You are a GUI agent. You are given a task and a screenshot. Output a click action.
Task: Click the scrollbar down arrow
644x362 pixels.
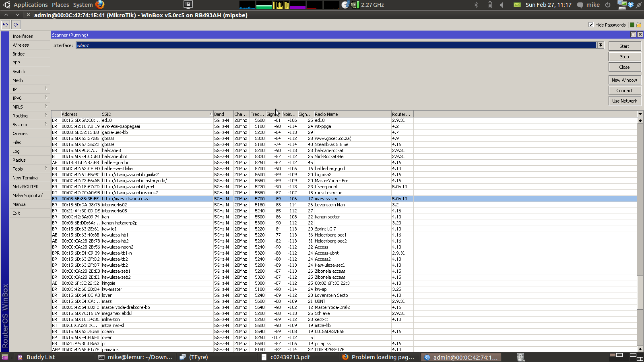coord(640,349)
